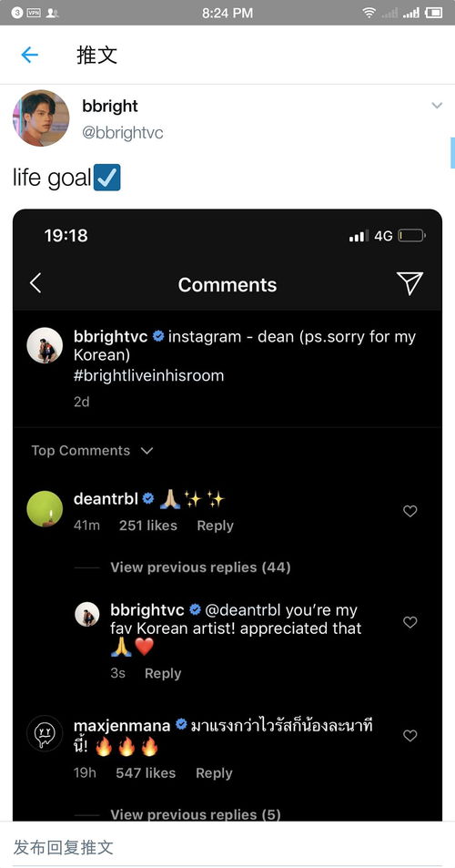Expand the Top Comments sort dropdown
The width and height of the screenshot is (455, 868).
pyautogui.click(x=92, y=451)
